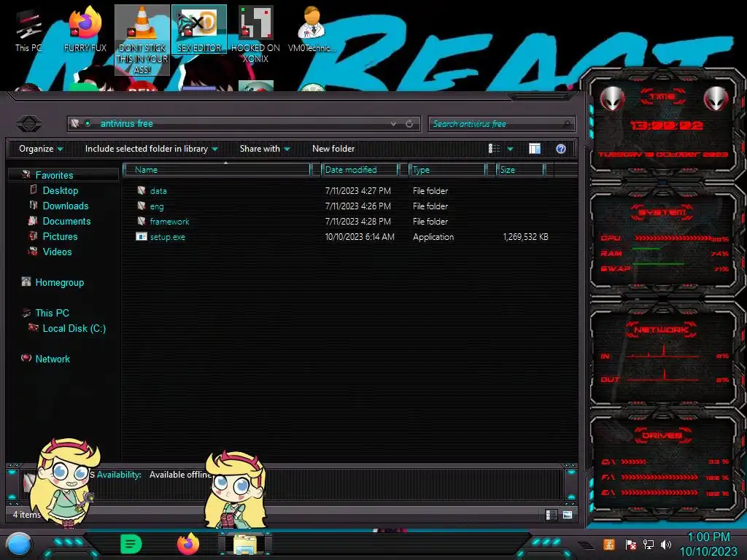Open Videos in Favorites

point(57,252)
